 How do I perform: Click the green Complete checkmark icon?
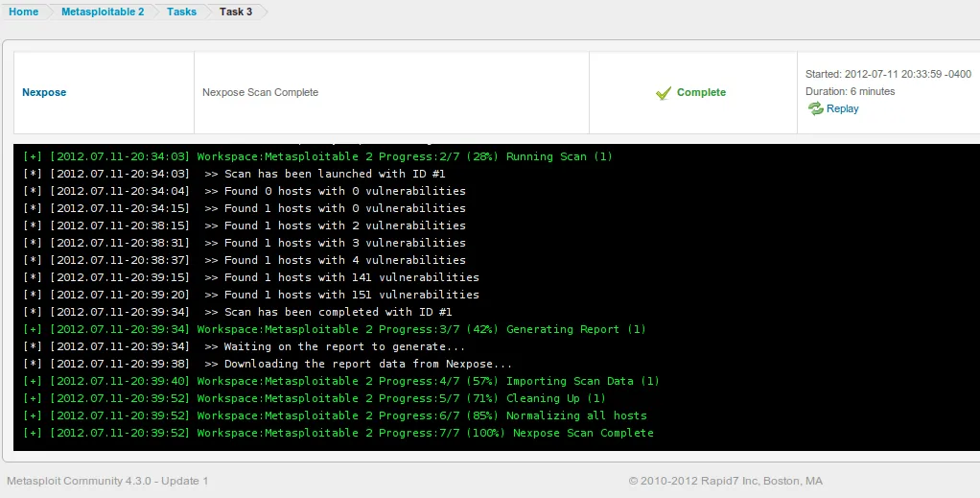663,93
